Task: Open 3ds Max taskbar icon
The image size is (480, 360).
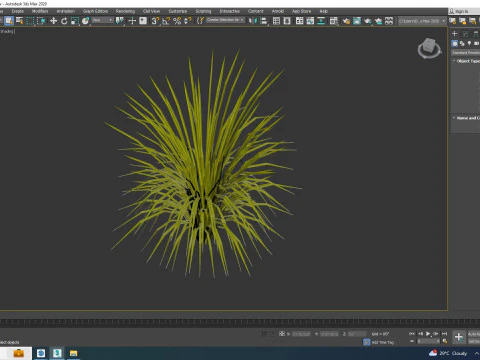Action: [57, 353]
